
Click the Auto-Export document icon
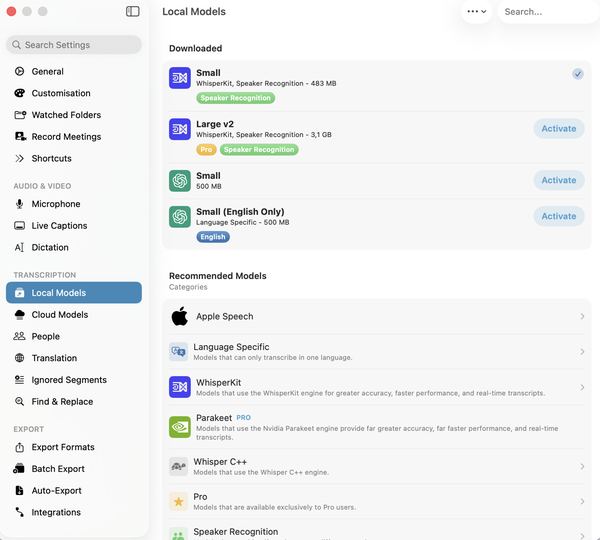20,490
